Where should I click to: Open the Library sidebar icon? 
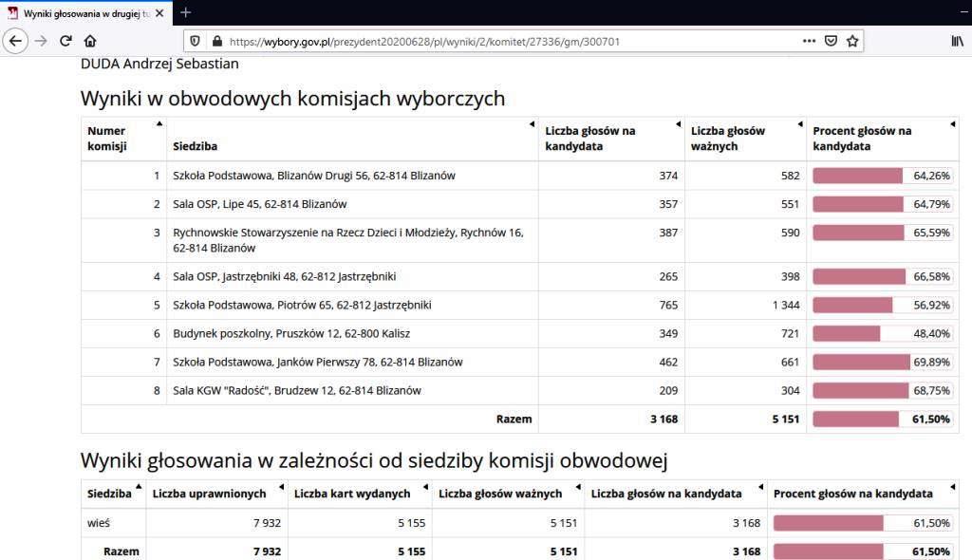[x=958, y=41]
